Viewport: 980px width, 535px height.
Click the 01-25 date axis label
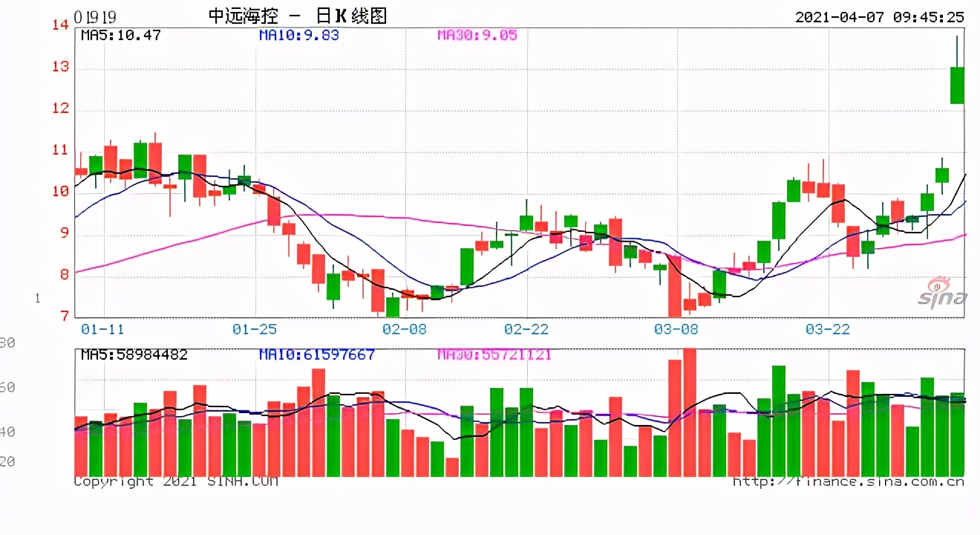tap(255, 328)
